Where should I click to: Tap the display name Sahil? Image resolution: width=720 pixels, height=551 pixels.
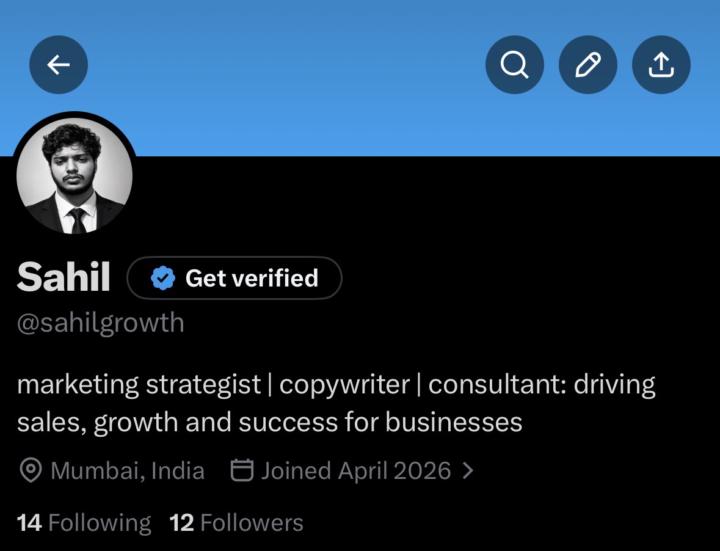coord(63,277)
